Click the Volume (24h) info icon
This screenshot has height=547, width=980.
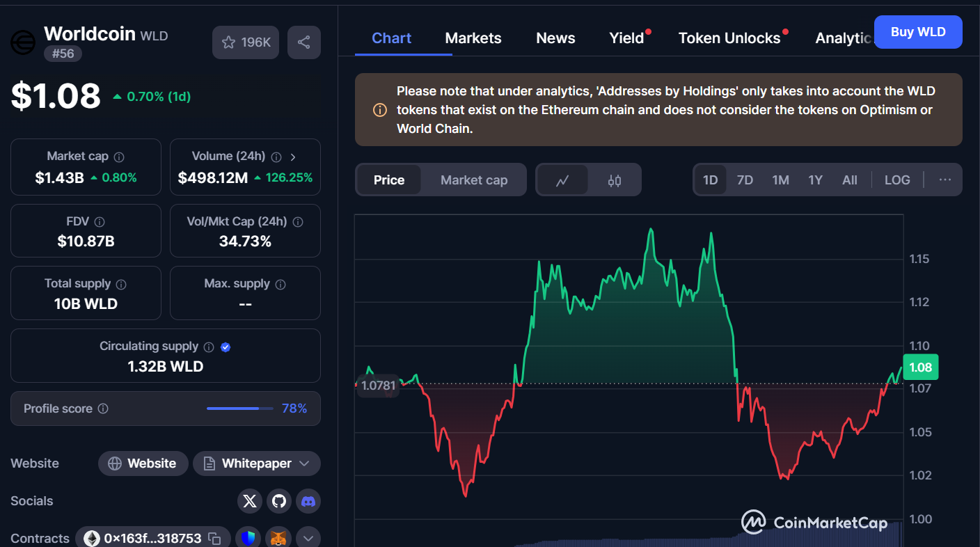tap(276, 157)
